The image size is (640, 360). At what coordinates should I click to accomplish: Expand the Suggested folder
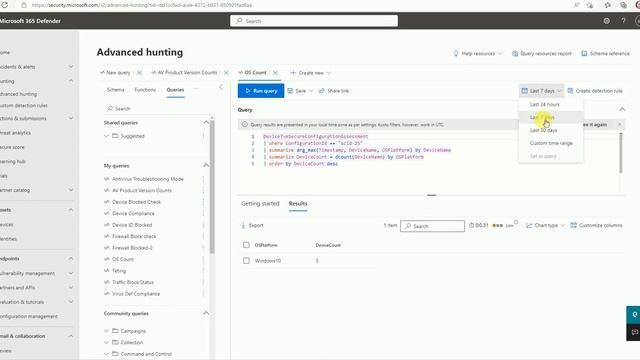106,136
